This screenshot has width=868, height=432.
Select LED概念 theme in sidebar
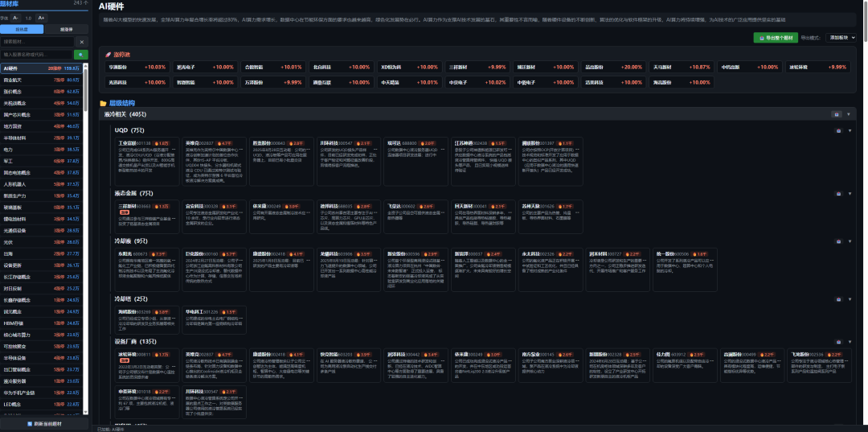pos(42,405)
